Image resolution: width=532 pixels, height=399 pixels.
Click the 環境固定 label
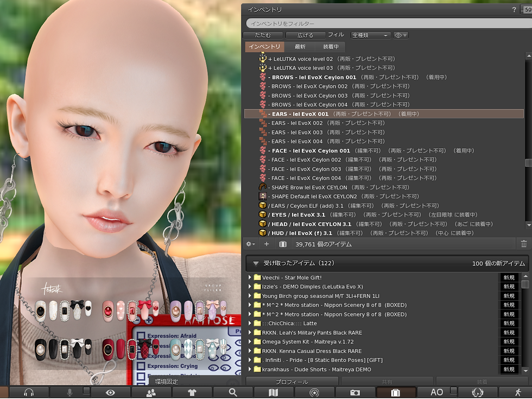tap(167, 381)
